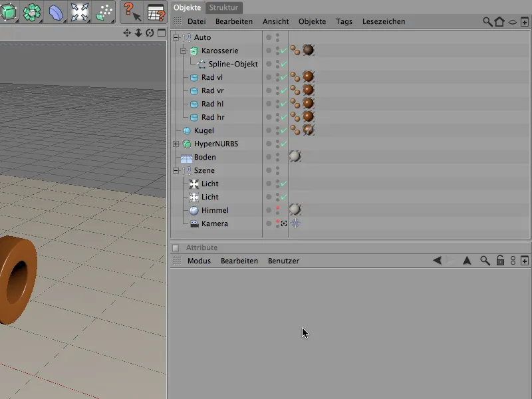The height and width of the screenshot is (399, 532).
Task: Click the Object Manager search magnifier icon
Action: tap(487, 21)
